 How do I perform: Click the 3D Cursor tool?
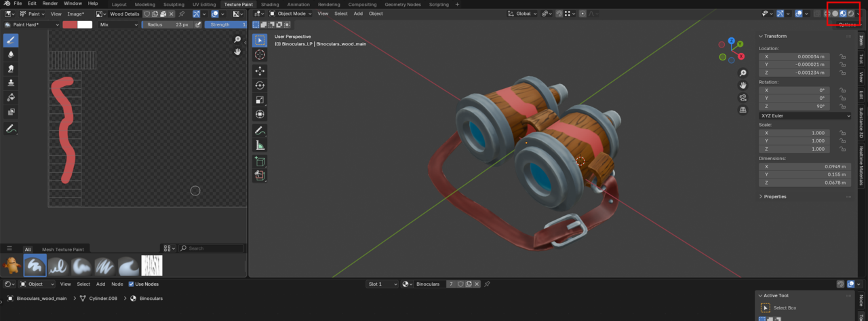[260, 54]
